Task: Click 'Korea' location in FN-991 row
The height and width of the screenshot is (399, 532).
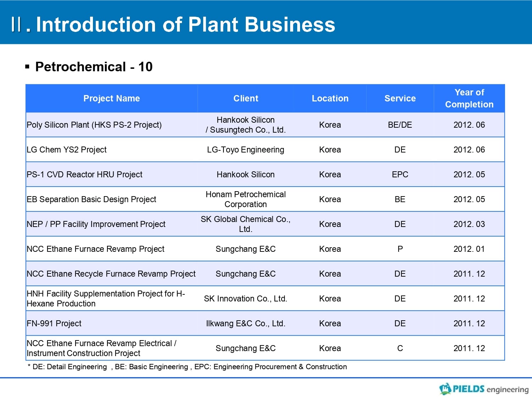Action: pyautogui.click(x=330, y=323)
